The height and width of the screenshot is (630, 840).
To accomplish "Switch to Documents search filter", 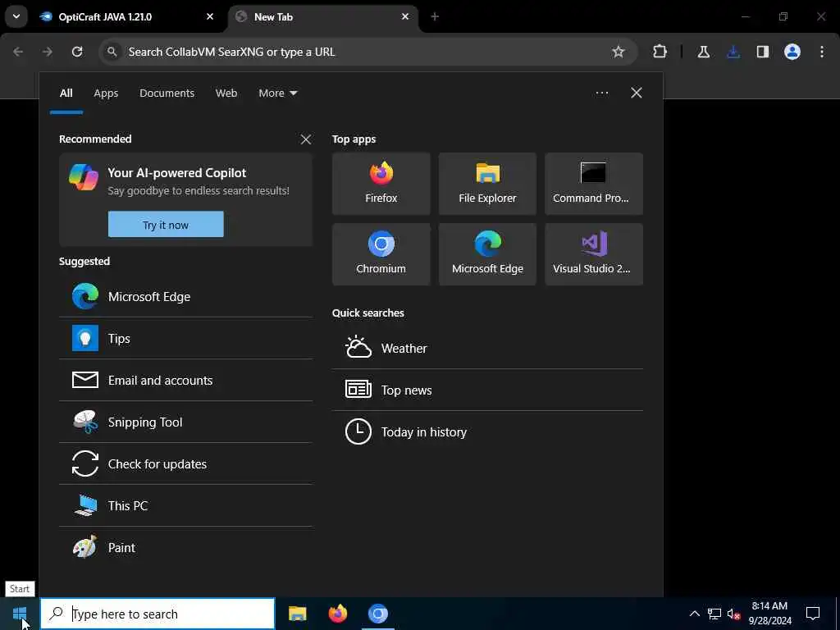I will pyautogui.click(x=167, y=93).
